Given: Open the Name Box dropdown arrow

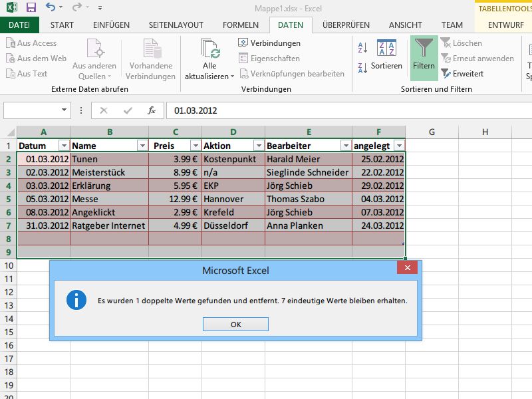Looking at the screenshot, I should coord(64,110).
